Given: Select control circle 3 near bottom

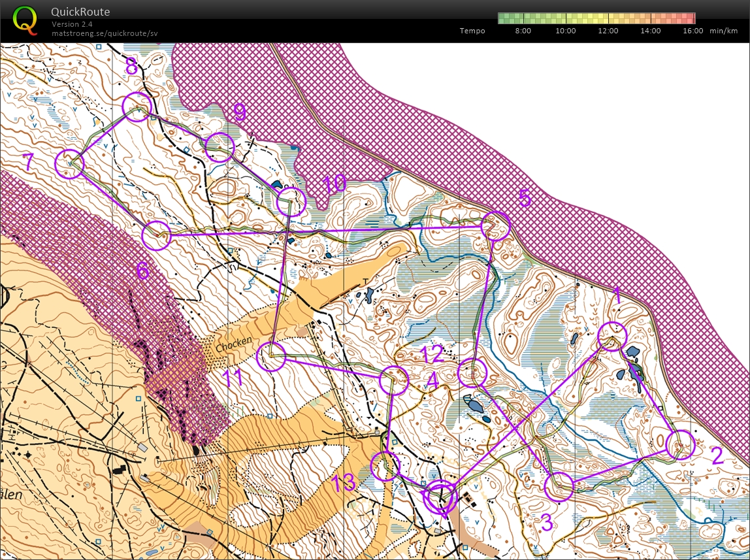Looking at the screenshot, I should click(559, 487).
